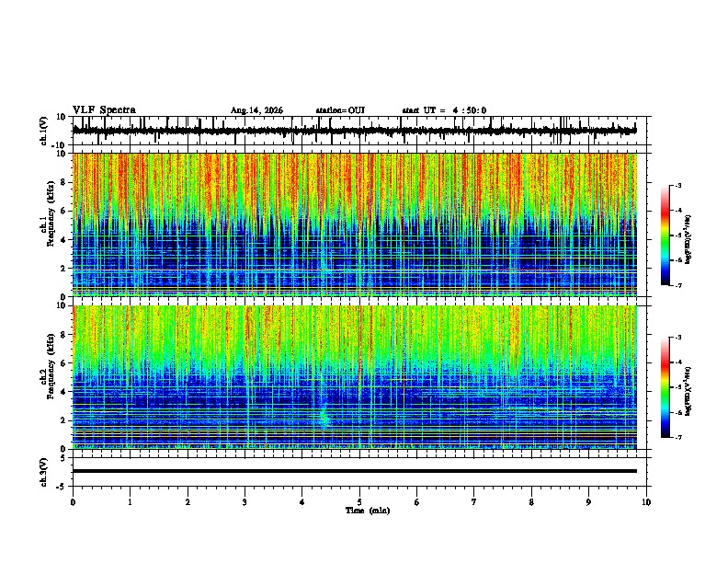The height and width of the screenshot is (563, 728).
Task: Click the time-axis tick label '9'
Action: [588, 502]
